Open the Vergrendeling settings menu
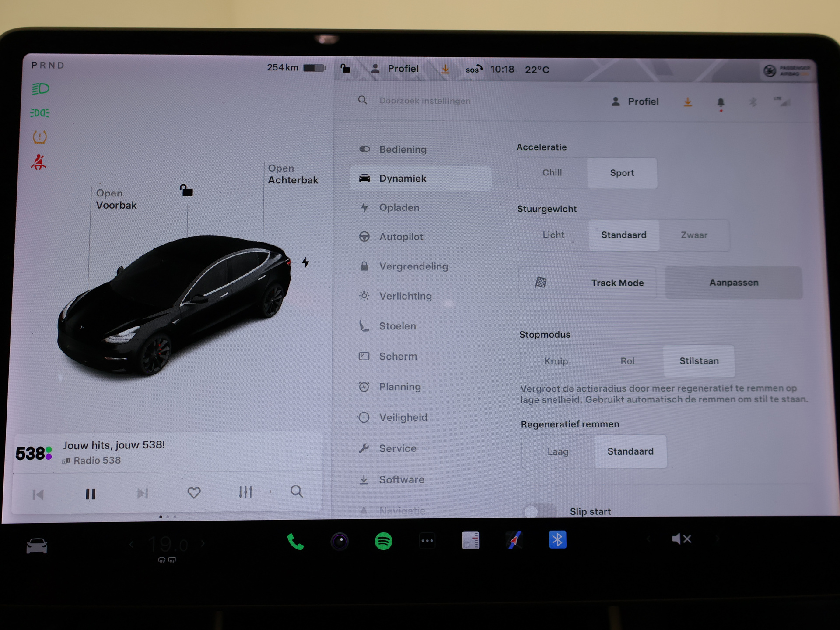840x630 pixels. [420, 266]
